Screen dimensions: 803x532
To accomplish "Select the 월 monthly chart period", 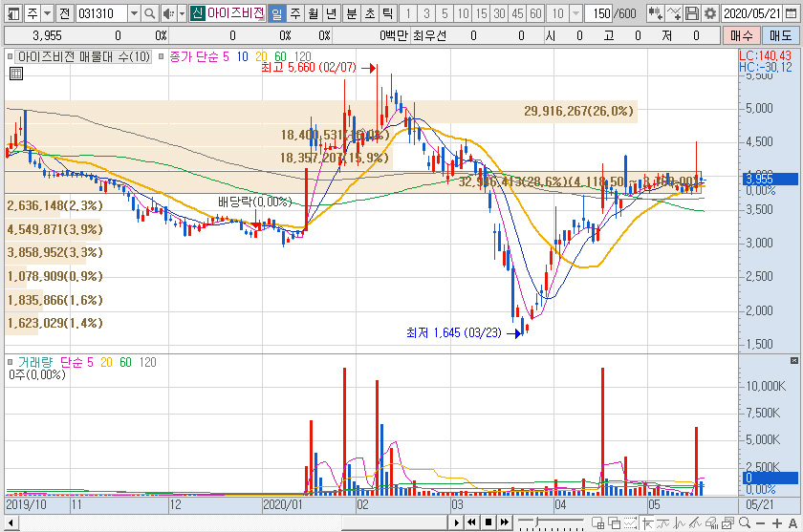I will (314, 13).
